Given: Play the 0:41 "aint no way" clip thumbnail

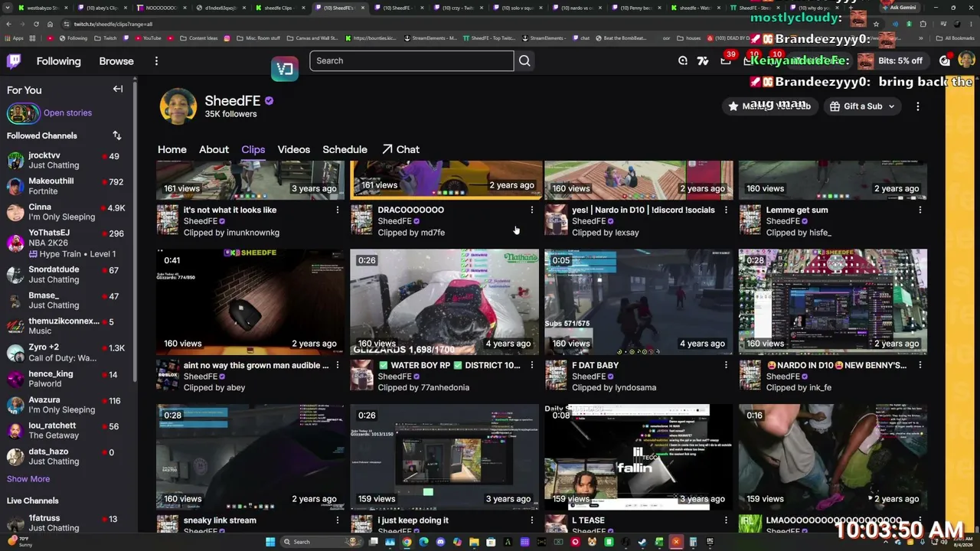Looking at the screenshot, I should coord(250,302).
